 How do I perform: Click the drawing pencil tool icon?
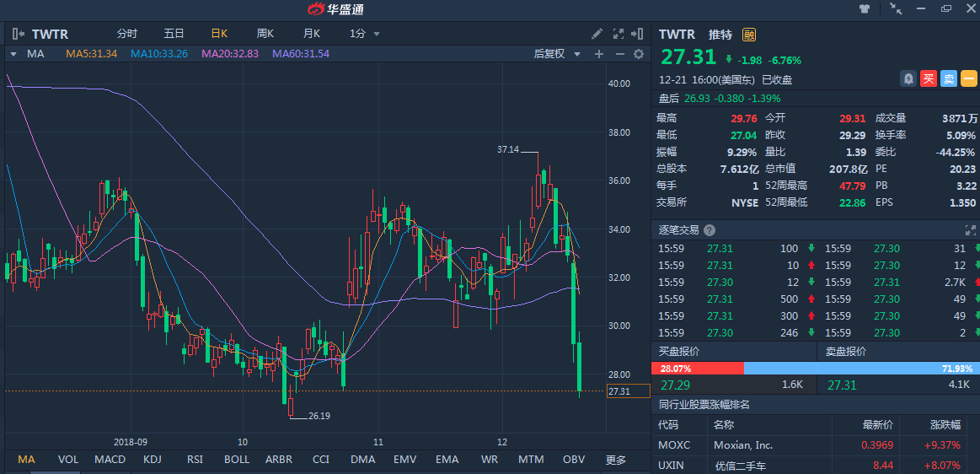pyautogui.click(x=597, y=34)
